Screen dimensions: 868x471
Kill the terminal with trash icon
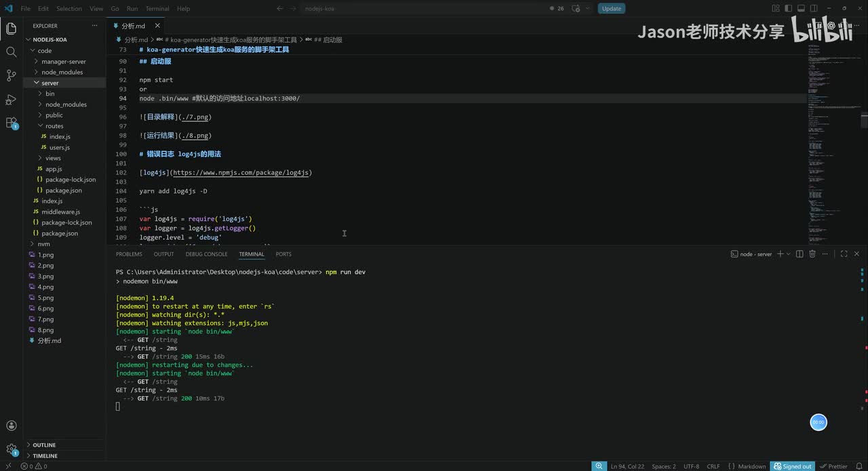point(813,254)
